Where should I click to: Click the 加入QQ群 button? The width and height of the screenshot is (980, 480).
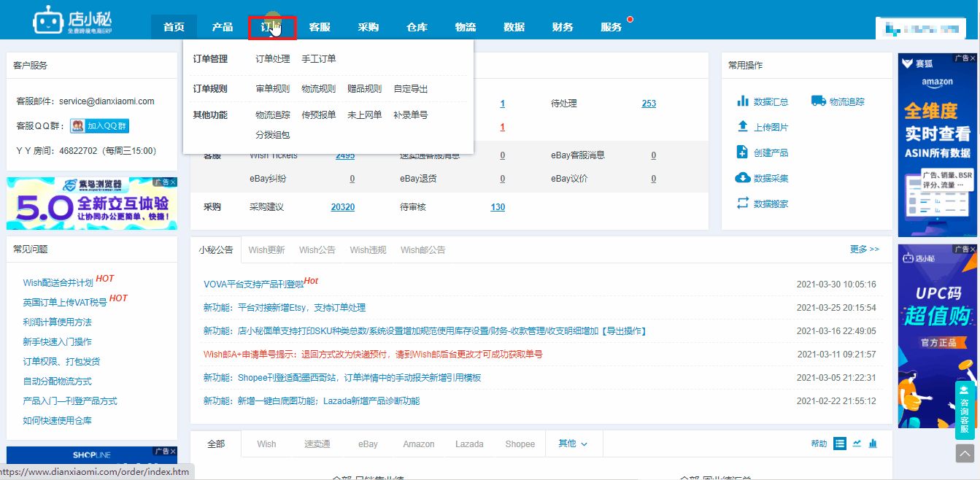(100, 125)
